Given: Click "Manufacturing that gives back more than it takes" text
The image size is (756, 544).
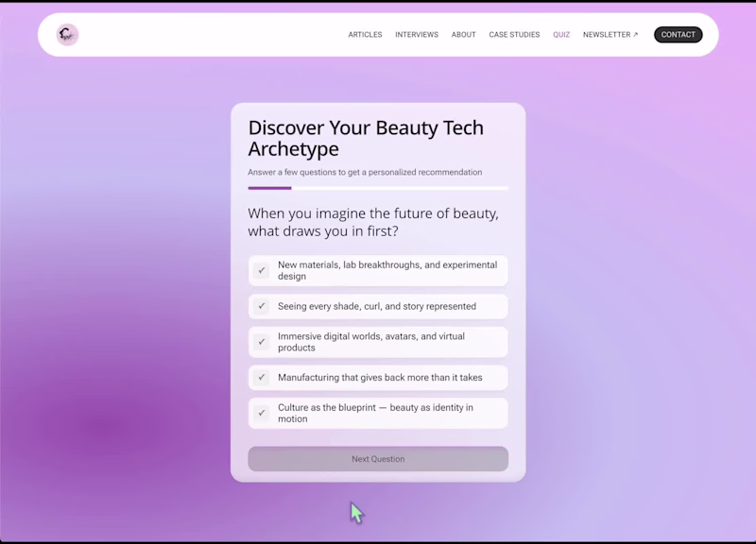Looking at the screenshot, I should [380, 377].
